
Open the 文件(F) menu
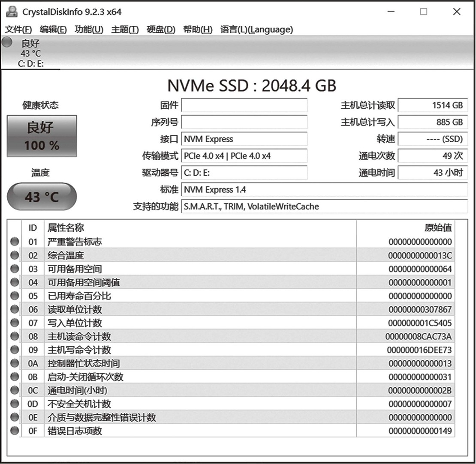(18, 30)
